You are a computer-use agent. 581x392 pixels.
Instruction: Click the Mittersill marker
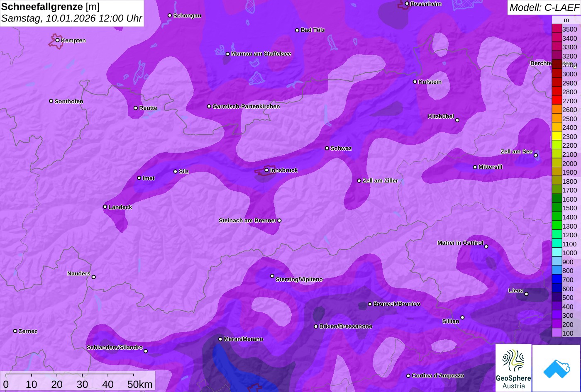(x=475, y=167)
